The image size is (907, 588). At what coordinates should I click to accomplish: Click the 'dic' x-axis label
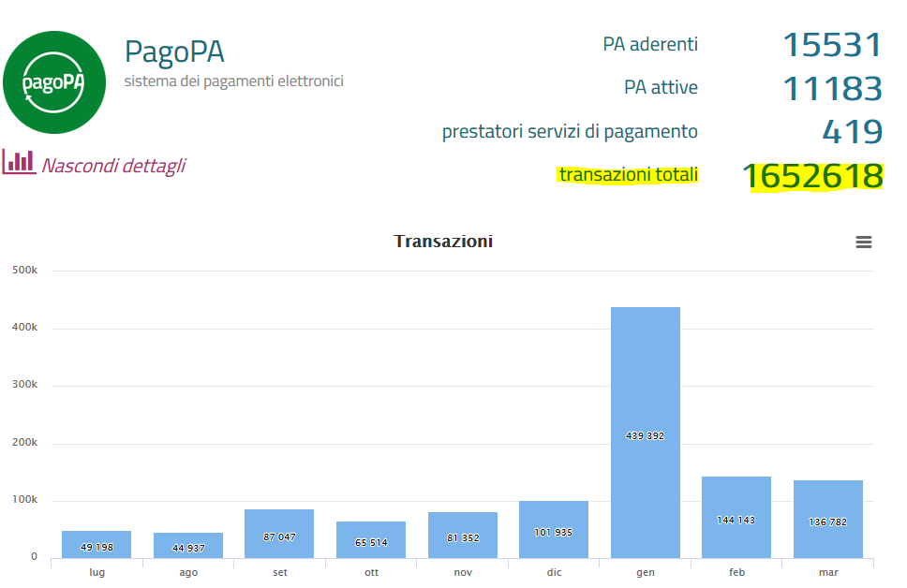(554, 572)
